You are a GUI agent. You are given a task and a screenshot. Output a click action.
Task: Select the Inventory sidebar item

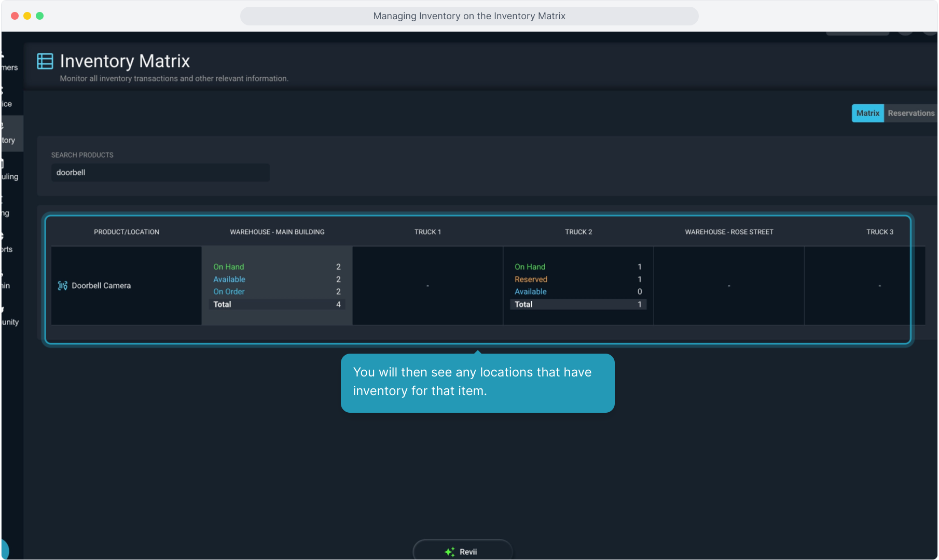click(x=8, y=135)
